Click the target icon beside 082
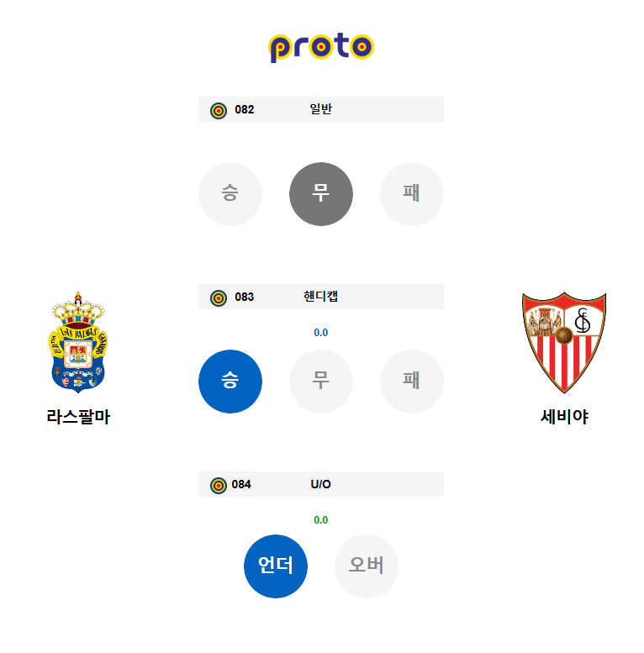 click(219, 111)
